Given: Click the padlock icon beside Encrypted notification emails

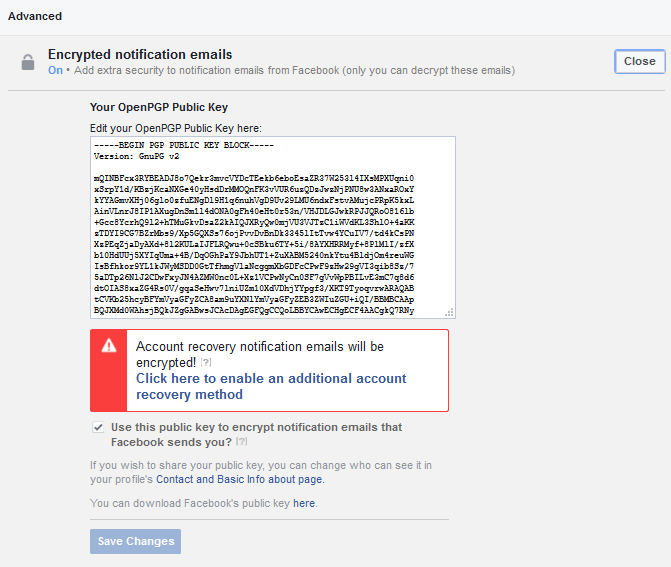Looking at the screenshot, I should (28, 62).
